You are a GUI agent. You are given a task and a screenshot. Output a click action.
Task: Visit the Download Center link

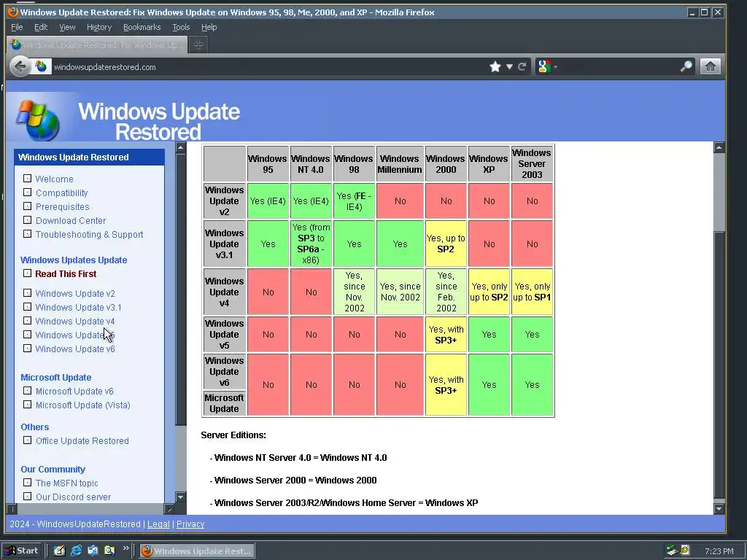pyautogui.click(x=71, y=220)
